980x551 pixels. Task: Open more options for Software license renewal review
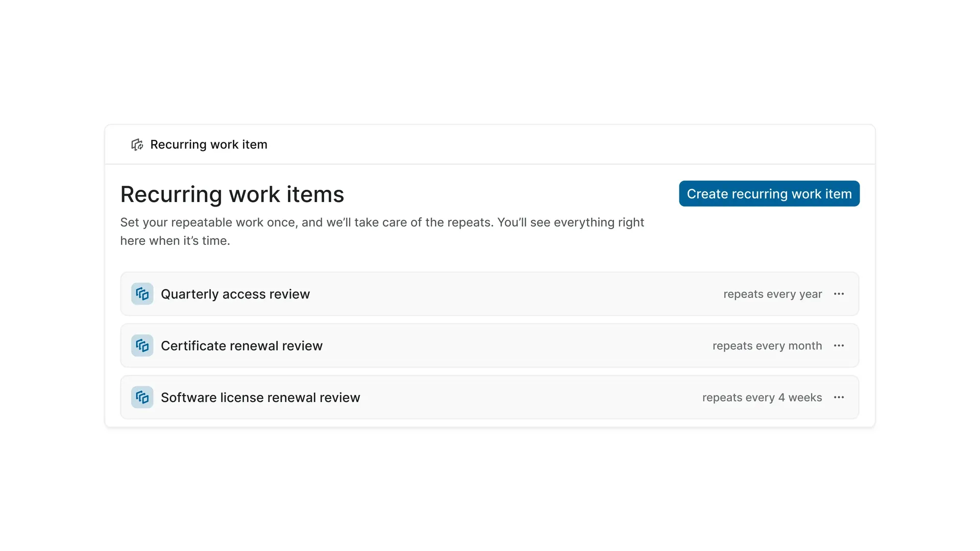coord(839,397)
